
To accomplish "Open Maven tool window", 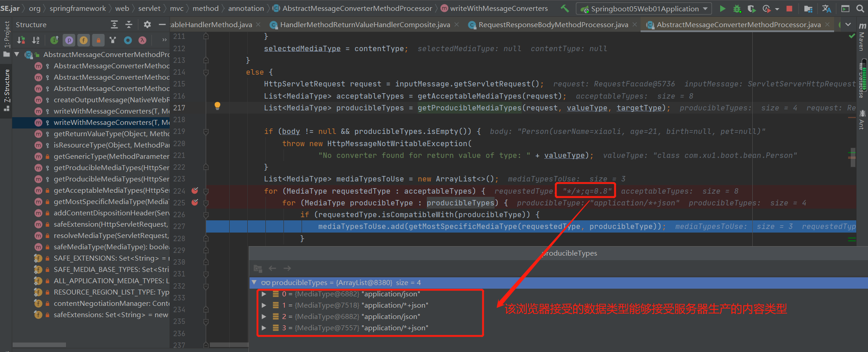I will pyautogui.click(x=862, y=37).
